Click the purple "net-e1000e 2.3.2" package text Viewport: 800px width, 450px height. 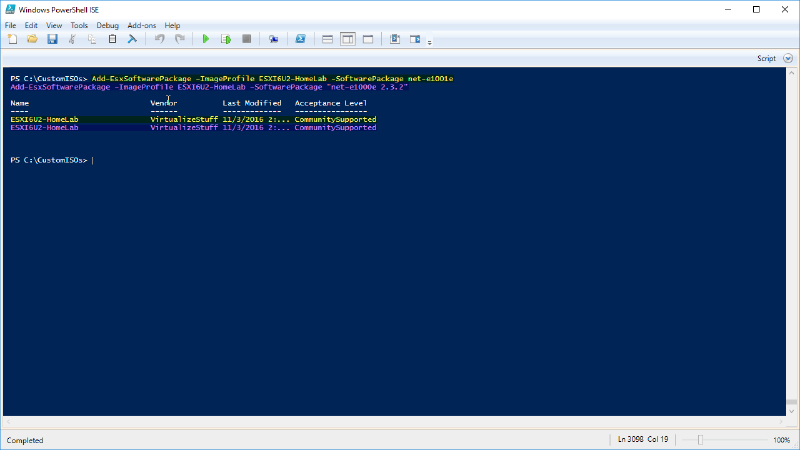[367, 87]
